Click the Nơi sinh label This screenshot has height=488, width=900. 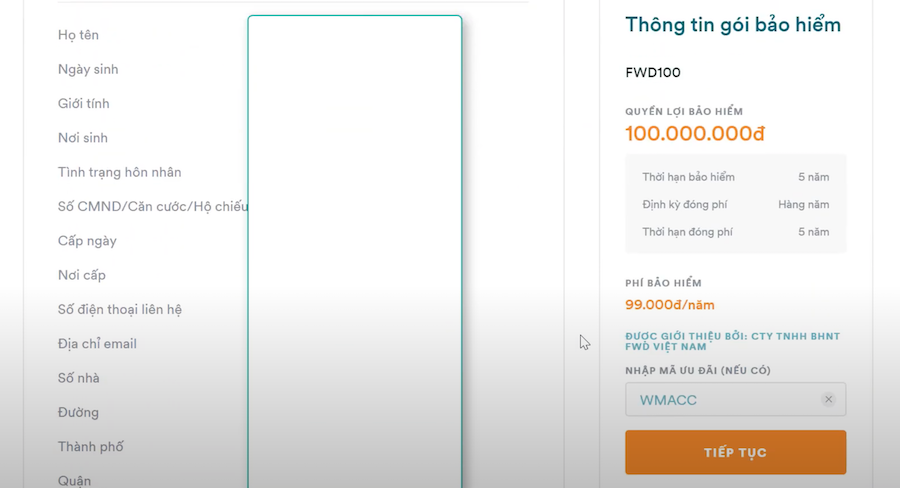[83, 138]
